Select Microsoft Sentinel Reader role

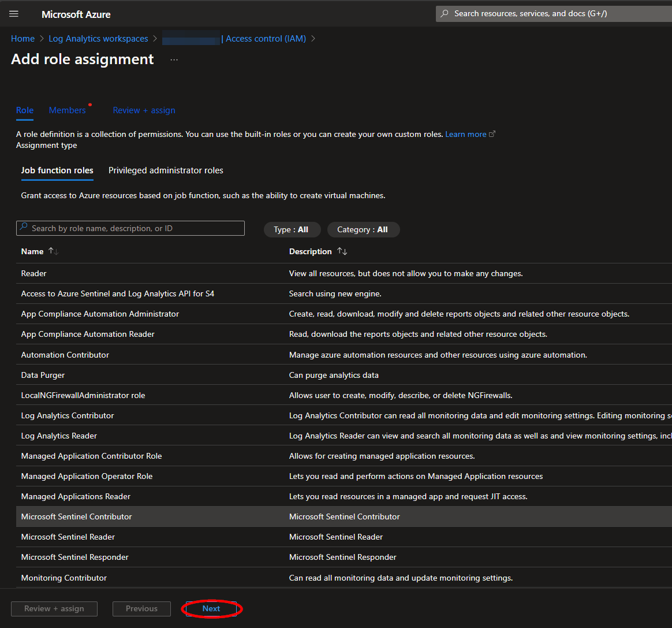[344, 537]
